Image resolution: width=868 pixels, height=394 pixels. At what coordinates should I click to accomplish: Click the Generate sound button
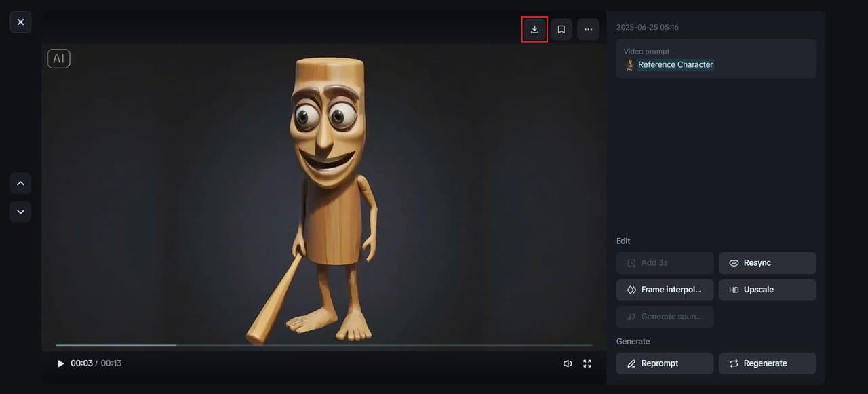pos(665,317)
